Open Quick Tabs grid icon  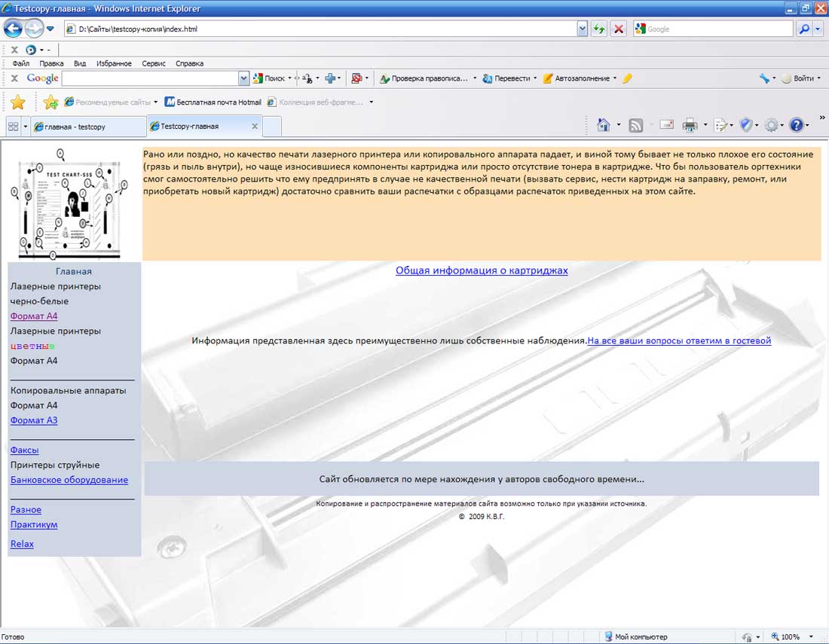(13, 127)
